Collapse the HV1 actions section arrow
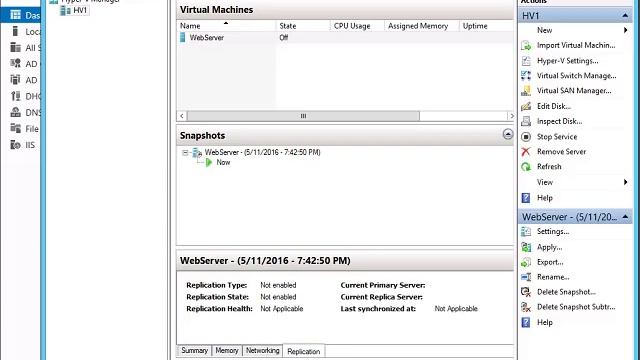Image resolution: width=640 pixels, height=360 pixels. (625, 16)
